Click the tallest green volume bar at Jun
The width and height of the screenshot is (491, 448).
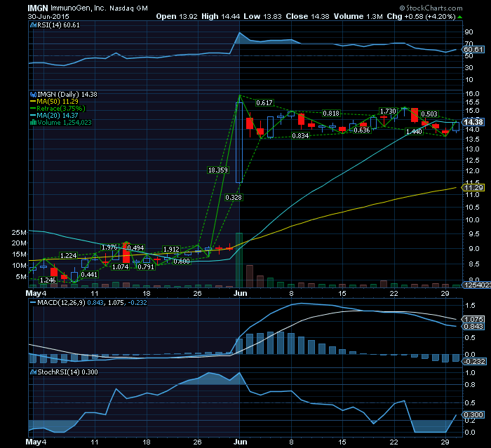coord(239,260)
